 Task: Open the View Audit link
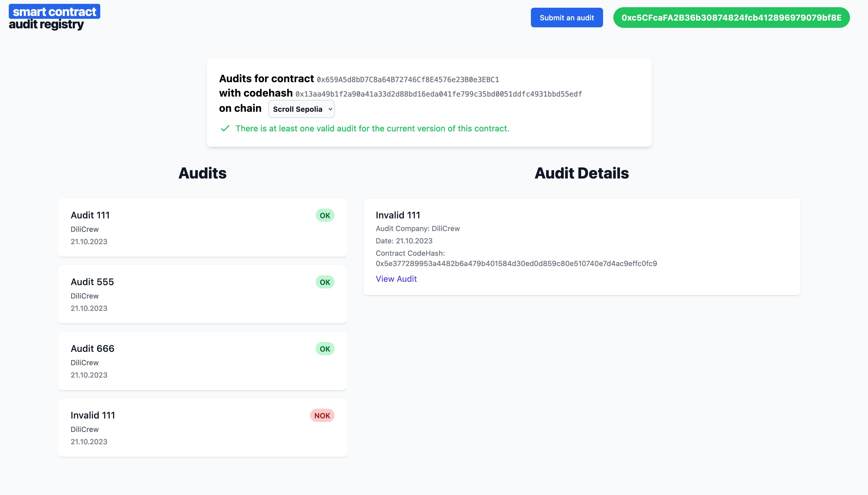coord(396,279)
